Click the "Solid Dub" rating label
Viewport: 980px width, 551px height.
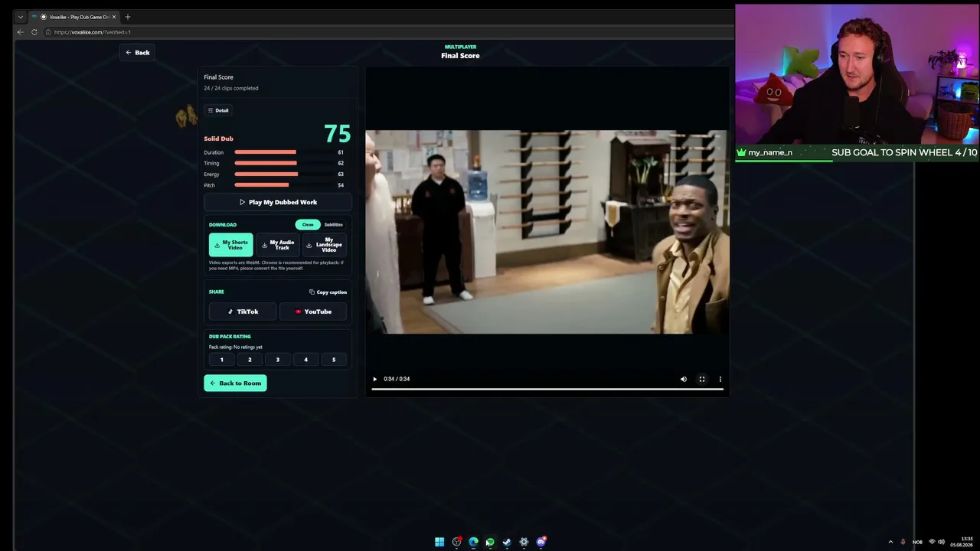click(218, 139)
